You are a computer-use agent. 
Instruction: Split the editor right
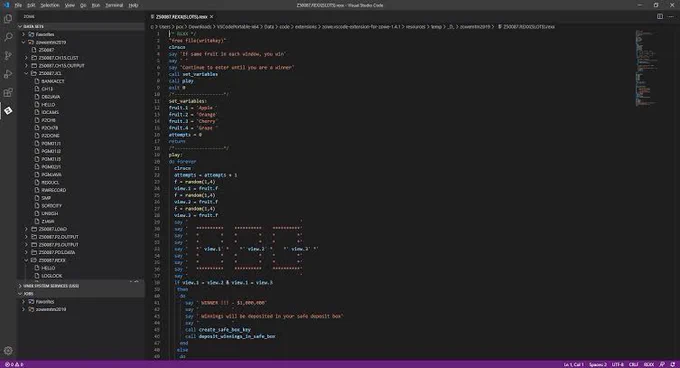[x=660, y=16]
